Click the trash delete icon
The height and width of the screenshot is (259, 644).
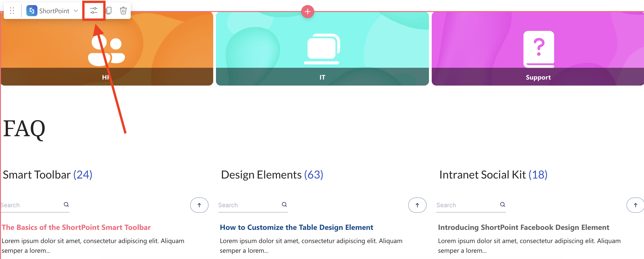pos(123,11)
